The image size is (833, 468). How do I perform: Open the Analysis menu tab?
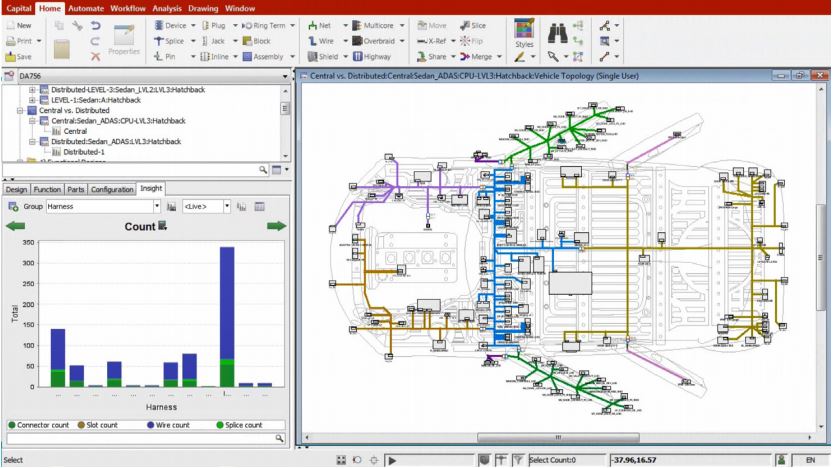[166, 7]
